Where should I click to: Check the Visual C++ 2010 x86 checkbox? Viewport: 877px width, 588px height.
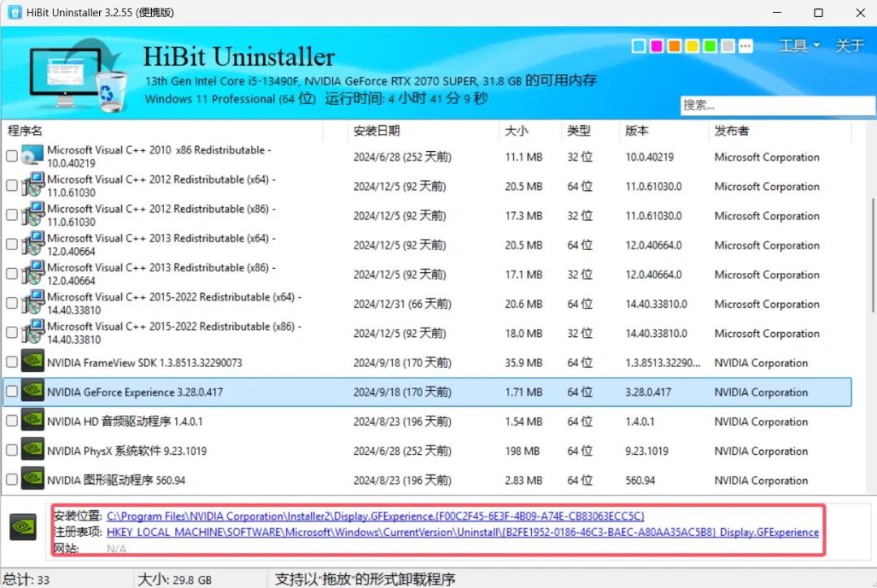tap(11, 156)
